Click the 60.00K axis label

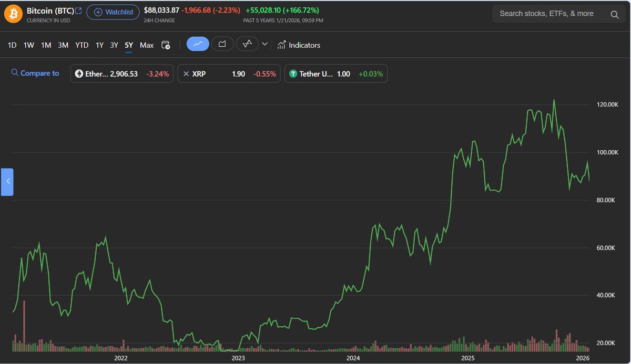(x=607, y=248)
